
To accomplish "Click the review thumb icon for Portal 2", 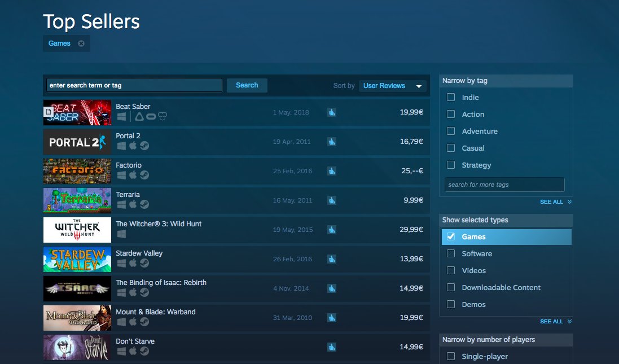I will [332, 141].
